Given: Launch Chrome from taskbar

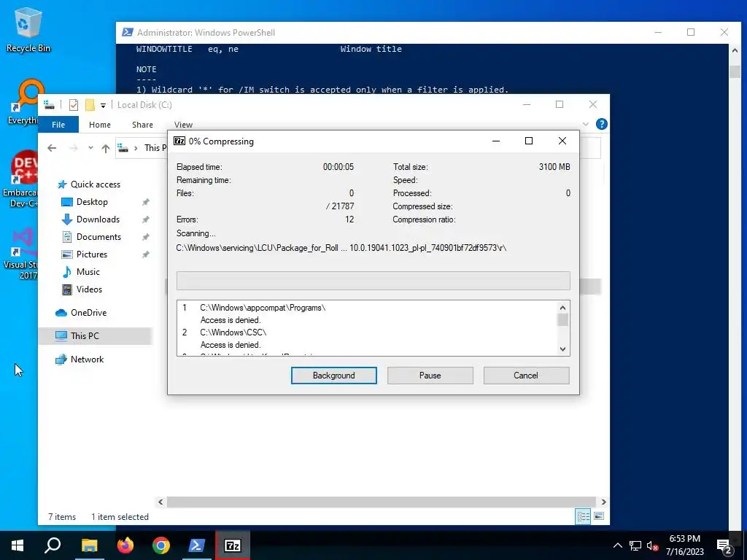Looking at the screenshot, I should [x=161, y=545].
